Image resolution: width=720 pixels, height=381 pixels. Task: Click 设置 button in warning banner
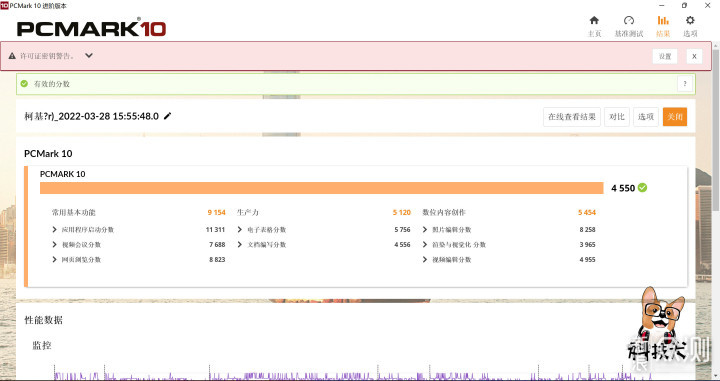tap(665, 56)
